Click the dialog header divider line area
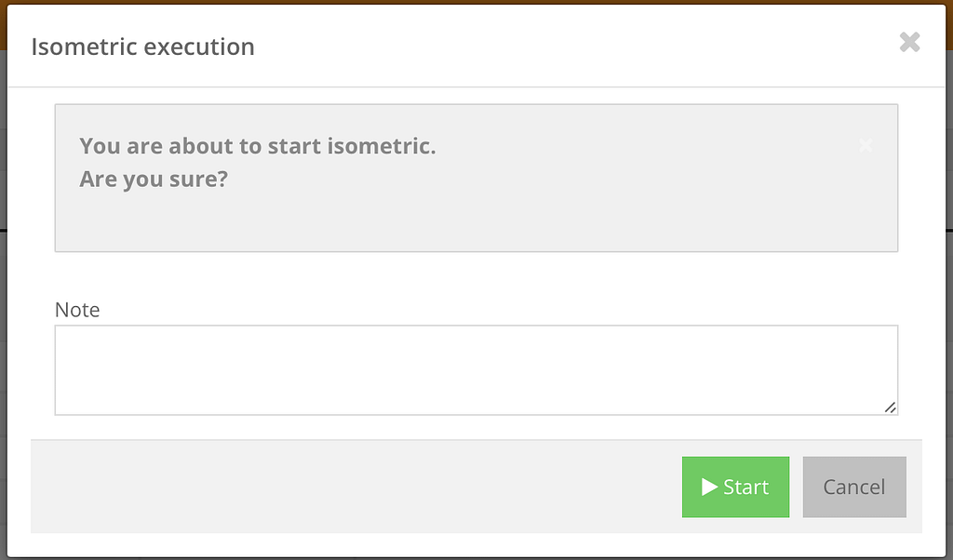 476,87
